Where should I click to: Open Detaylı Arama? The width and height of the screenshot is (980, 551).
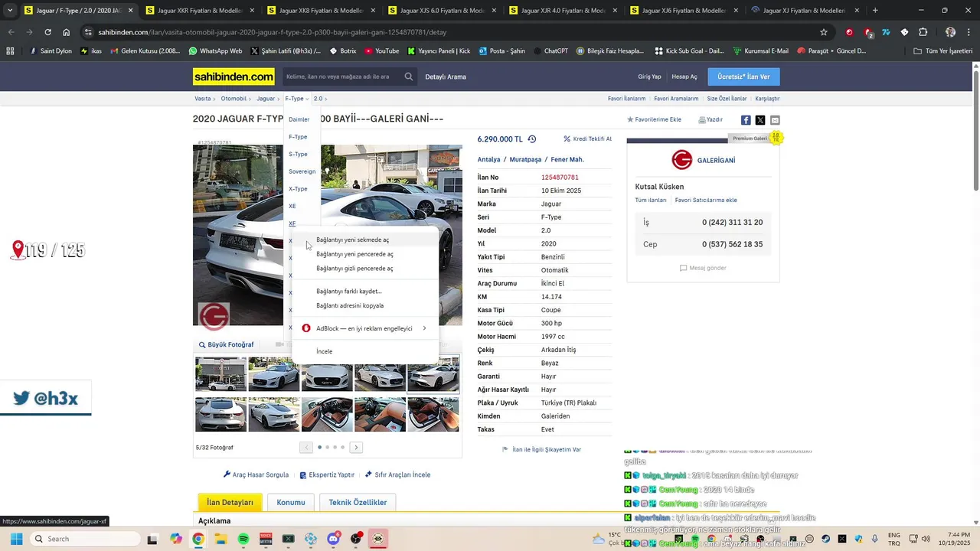coord(446,77)
